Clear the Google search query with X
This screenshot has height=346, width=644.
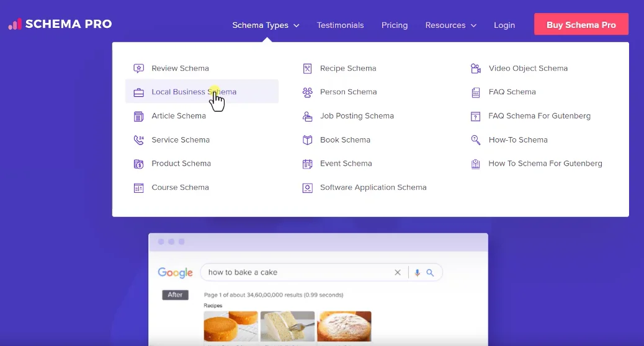398,273
